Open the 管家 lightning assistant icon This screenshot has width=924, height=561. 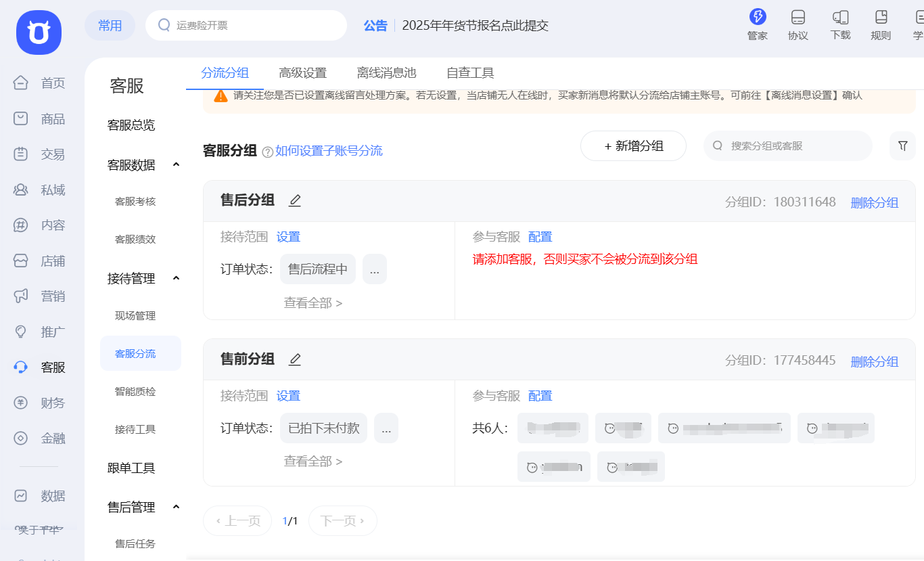[758, 17]
